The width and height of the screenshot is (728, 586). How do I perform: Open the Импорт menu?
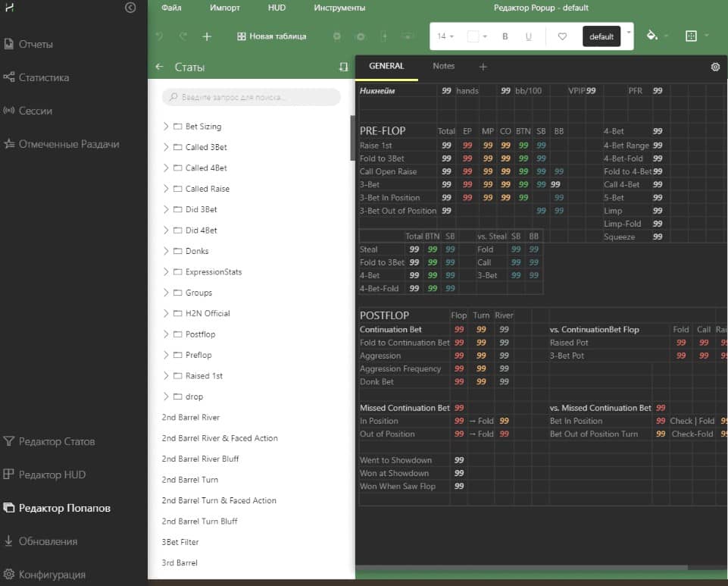tap(225, 8)
